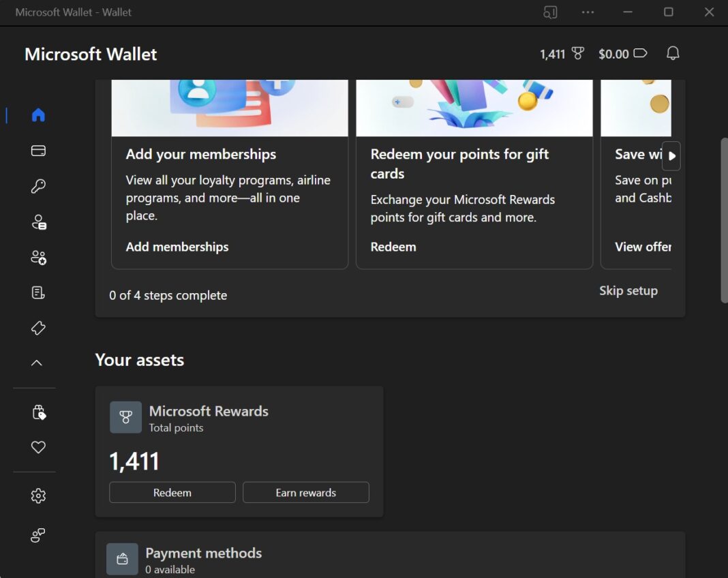This screenshot has height=578, width=728.
Task: Advance the setup carousel with the arrow
Action: (x=671, y=156)
